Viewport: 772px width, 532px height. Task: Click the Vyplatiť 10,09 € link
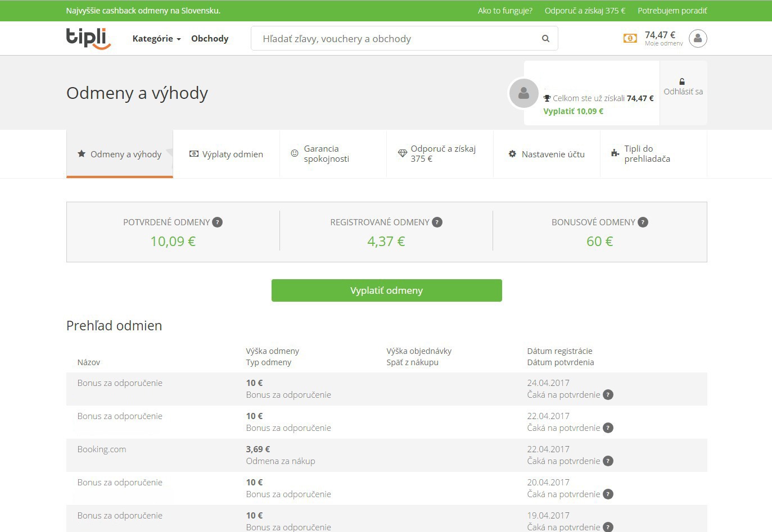coord(573,111)
